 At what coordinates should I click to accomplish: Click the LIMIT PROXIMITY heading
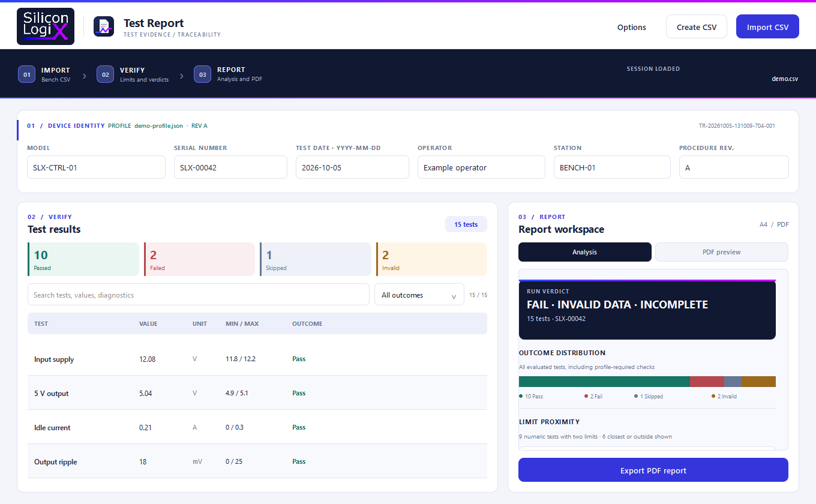point(549,422)
